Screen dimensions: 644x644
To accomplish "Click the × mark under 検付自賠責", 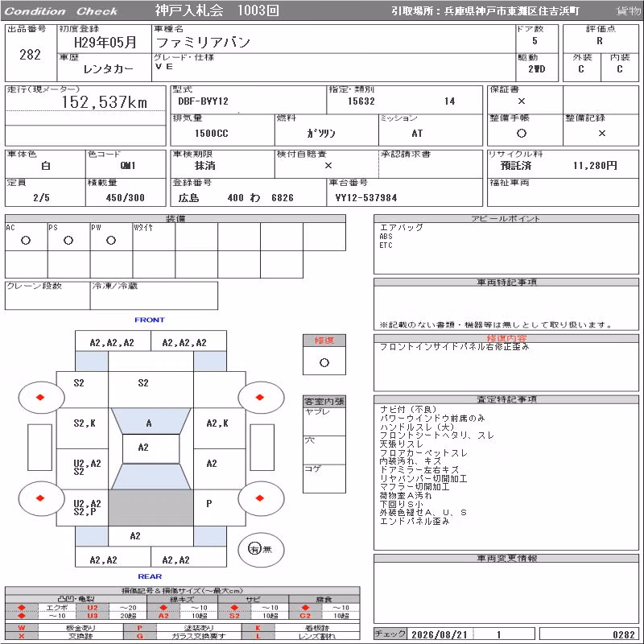I will pyautogui.click(x=328, y=166).
